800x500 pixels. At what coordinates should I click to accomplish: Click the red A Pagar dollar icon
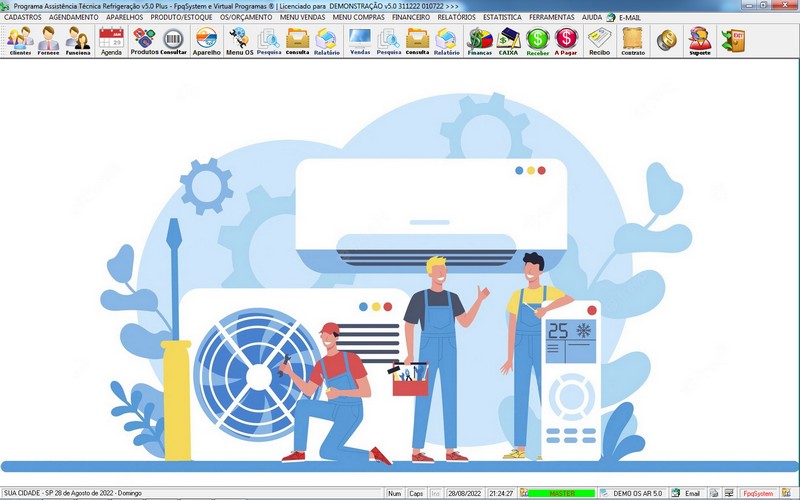tap(566, 41)
